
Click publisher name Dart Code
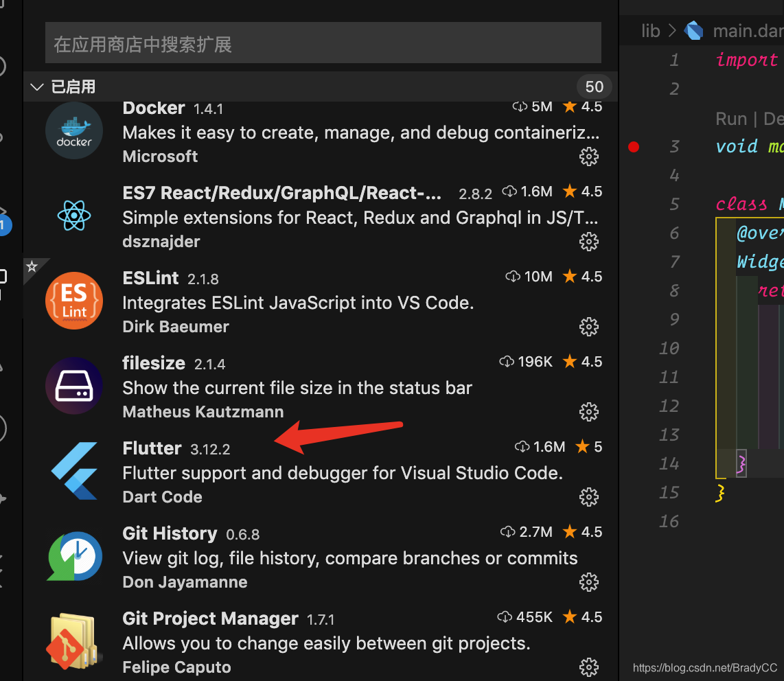coord(163,496)
